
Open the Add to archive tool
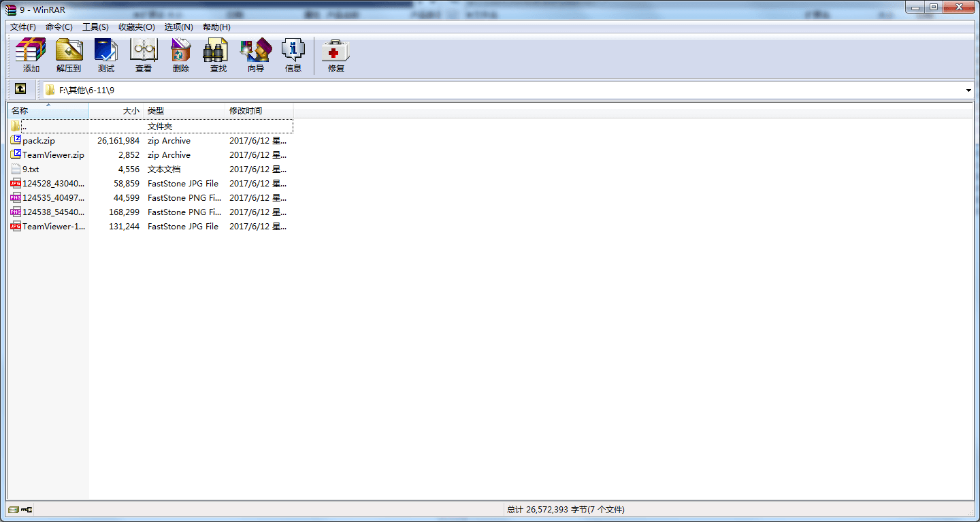pos(29,54)
